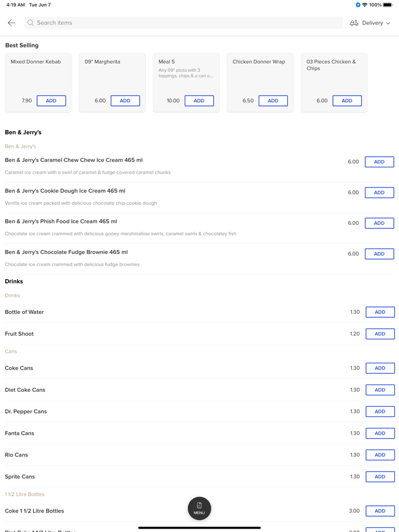Add Mixed Donner Kebab to order
399x532 pixels.
click(51, 101)
